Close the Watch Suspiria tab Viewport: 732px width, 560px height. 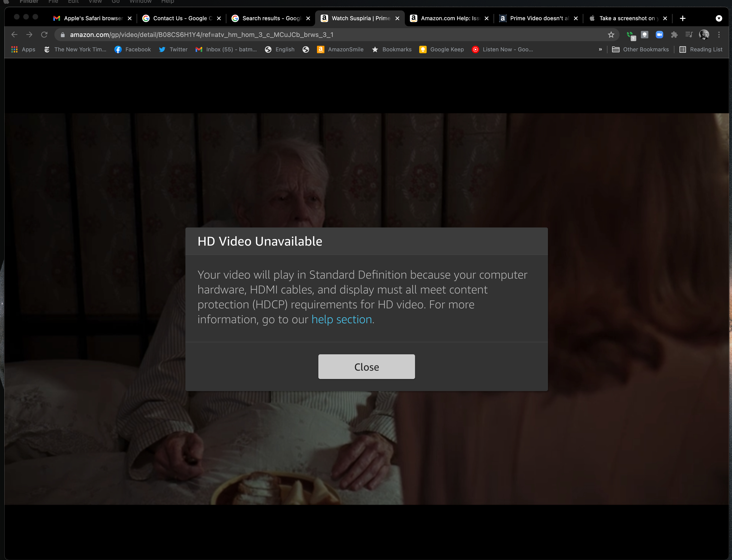pos(397,18)
